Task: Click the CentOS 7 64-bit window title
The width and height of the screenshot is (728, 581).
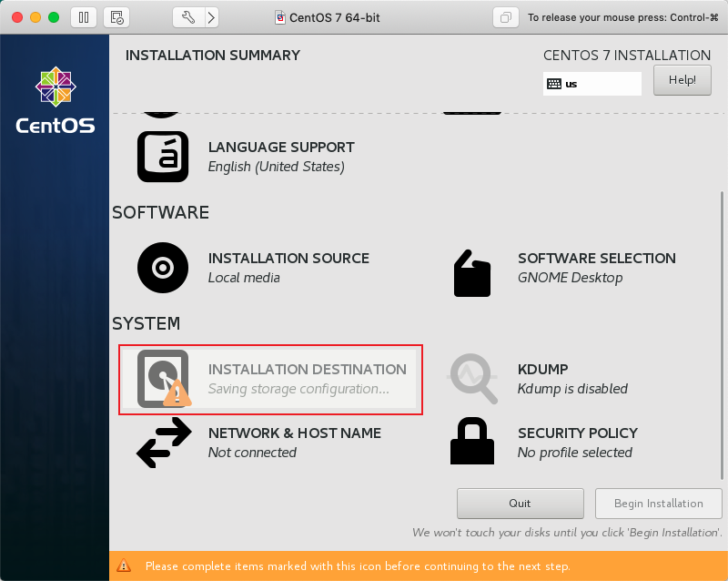Action: 334,17
